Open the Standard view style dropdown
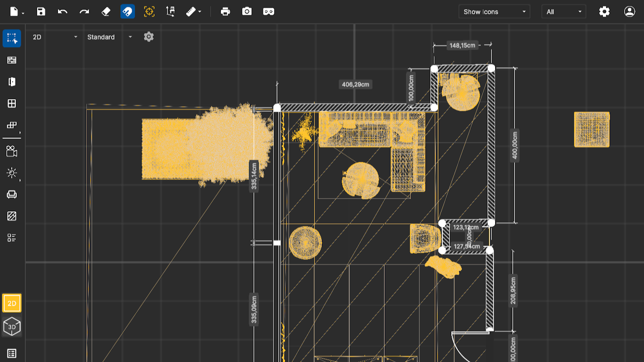Viewport: 644px width, 362px height. click(110, 37)
